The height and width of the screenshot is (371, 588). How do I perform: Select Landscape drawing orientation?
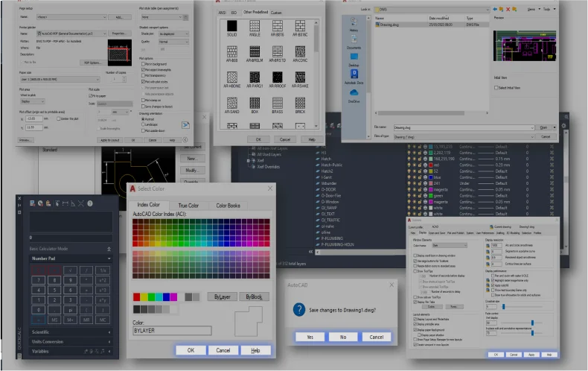tap(143, 124)
